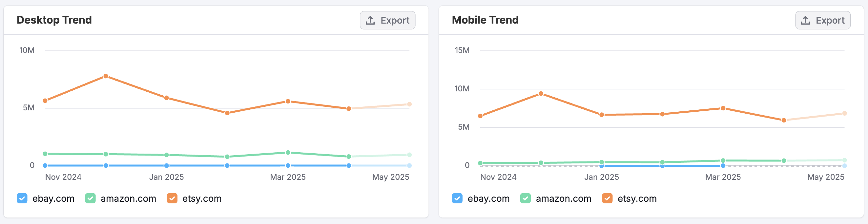Image resolution: width=868 pixels, height=224 pixels.
Task: Uncheck ebay.com checkbox in Mobile Trend legend
Action: click(x=457, y=198)
